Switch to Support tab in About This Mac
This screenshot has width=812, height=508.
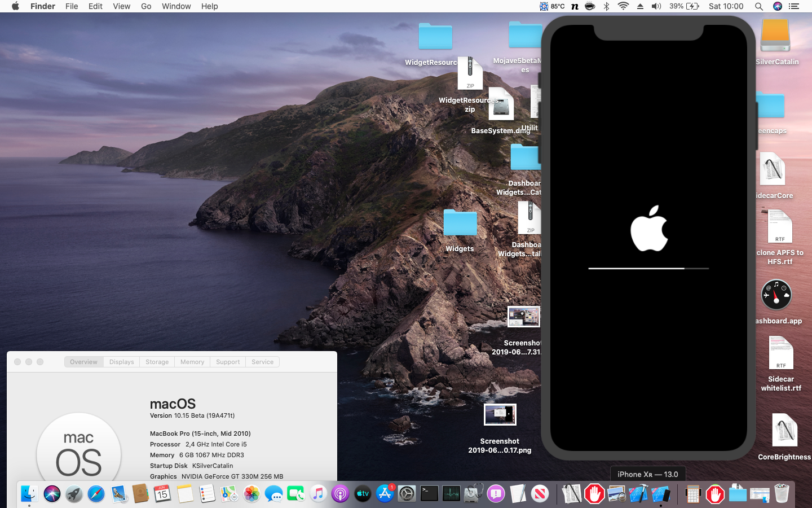point(228,362)
